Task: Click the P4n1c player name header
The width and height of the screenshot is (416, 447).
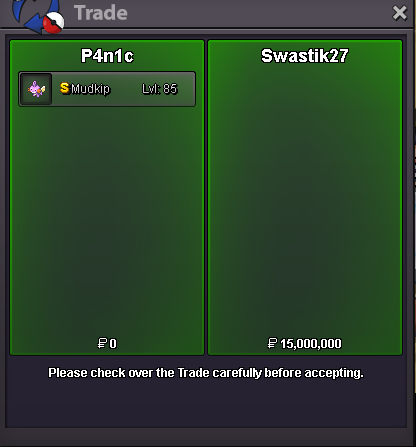Action: coord(107,56)
